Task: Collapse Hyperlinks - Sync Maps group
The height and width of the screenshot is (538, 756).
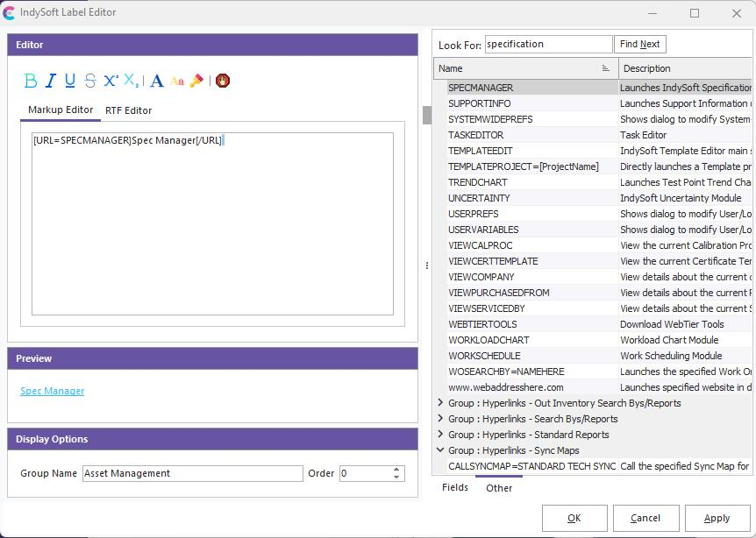Action: (x=440, y=450)
